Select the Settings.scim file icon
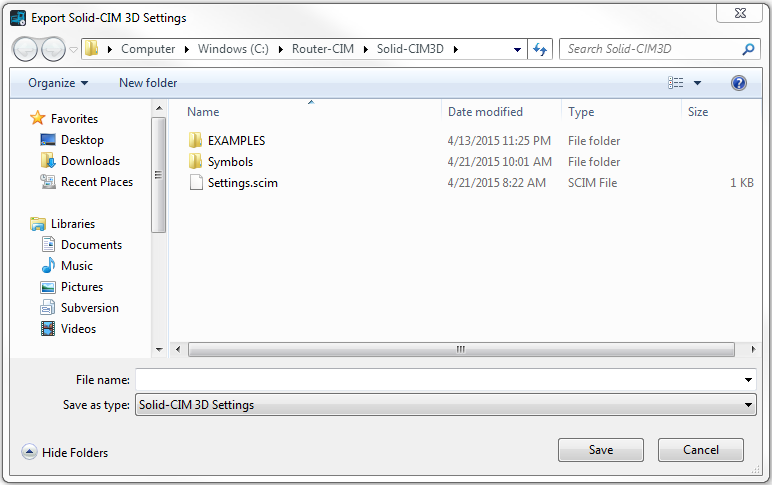 point(196,183)
